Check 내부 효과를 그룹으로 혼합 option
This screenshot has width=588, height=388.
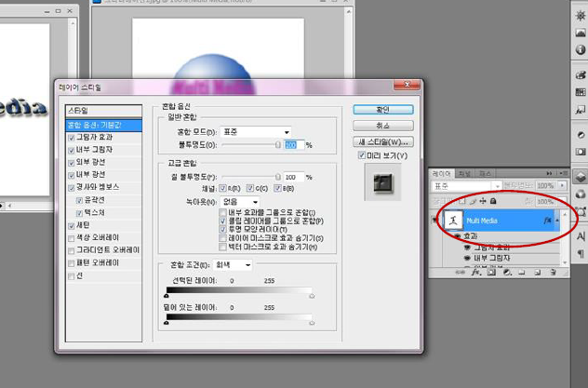[x=222, y=212]
